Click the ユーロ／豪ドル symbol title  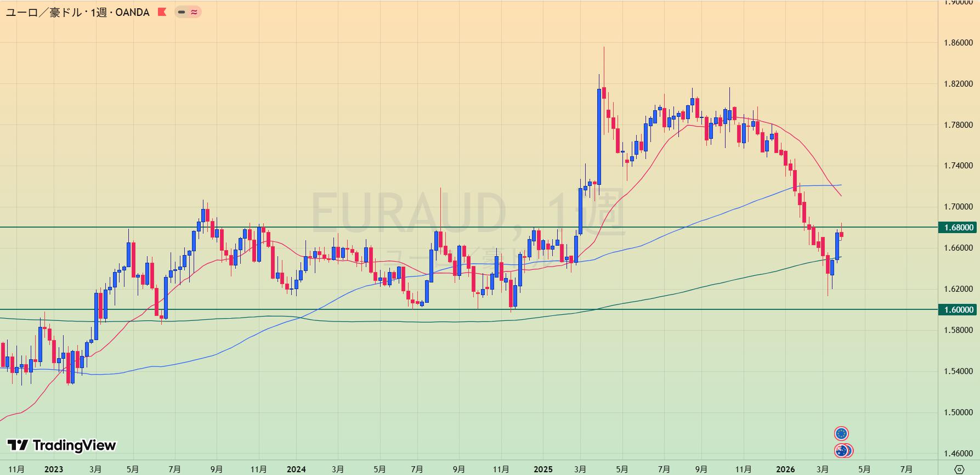point(44,12)
